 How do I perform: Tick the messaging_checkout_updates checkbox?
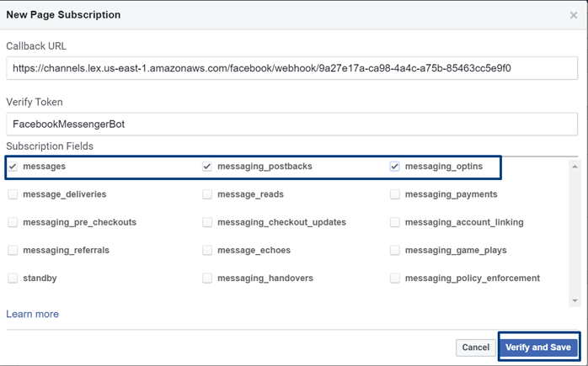click(x=207, y=222)
